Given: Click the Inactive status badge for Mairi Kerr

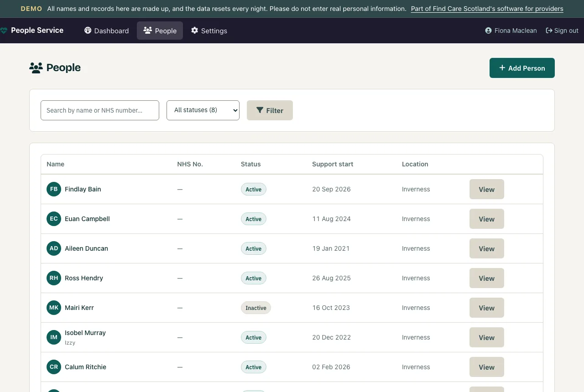Looking at the screenshot, I should 256,308.
